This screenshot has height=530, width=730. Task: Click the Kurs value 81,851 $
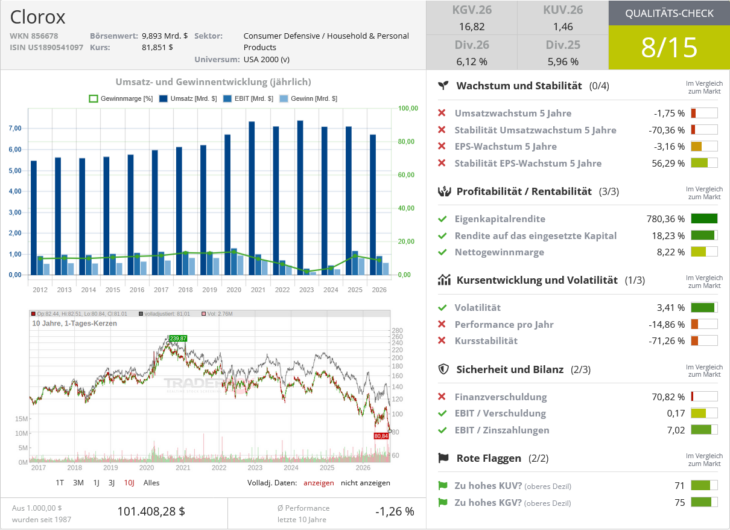click(x=157, y=48)
